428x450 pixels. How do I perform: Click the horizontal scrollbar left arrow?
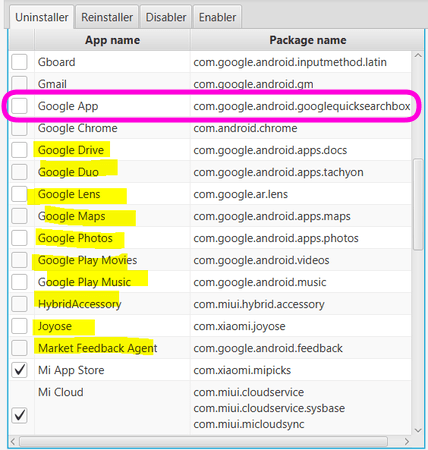click(x=13, y=442)
